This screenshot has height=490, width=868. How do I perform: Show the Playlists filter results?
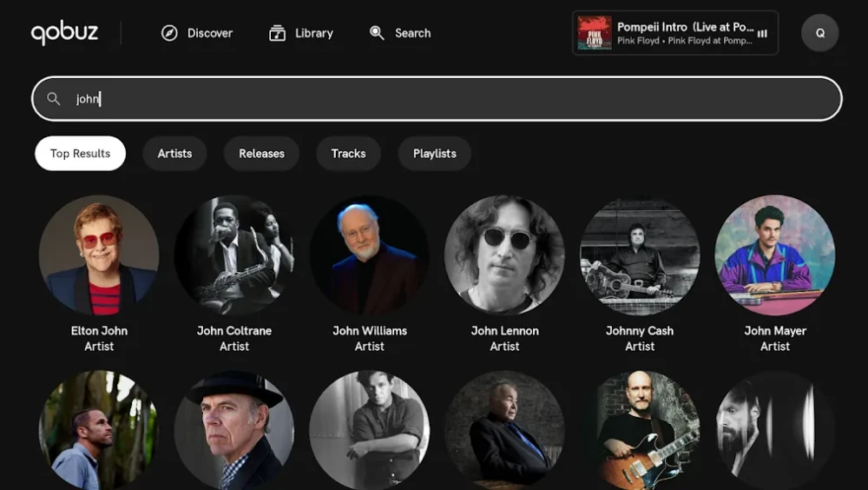click(434, 154)
